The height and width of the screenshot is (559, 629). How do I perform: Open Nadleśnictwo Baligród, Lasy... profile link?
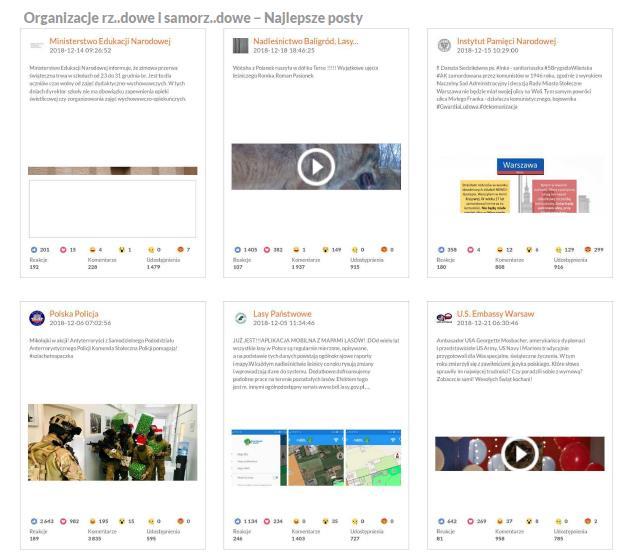click(306, 41)
